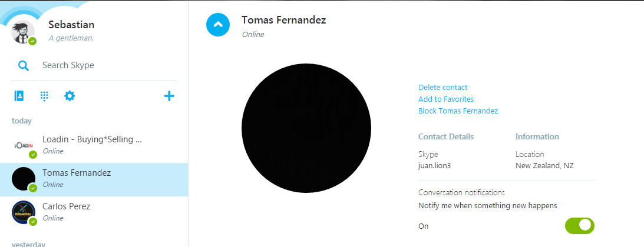Turn off conversation notifications switch

pos(580,226)
